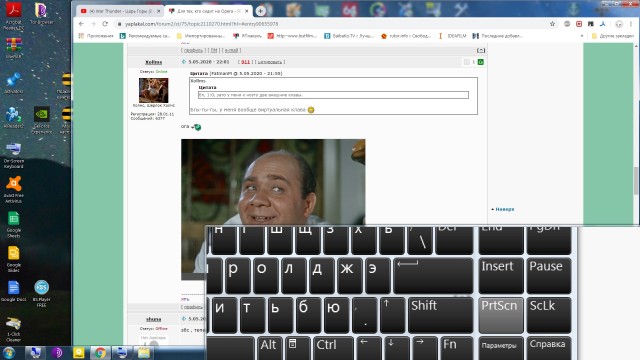Click the Наверх link on the right
Screen dimensions: 640x360
click(x=503, y=209)
